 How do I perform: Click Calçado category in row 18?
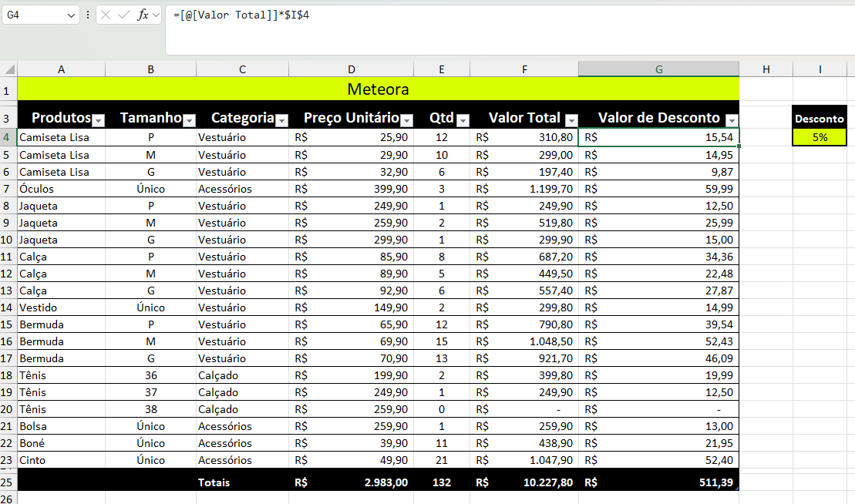[x=242, y=375]
